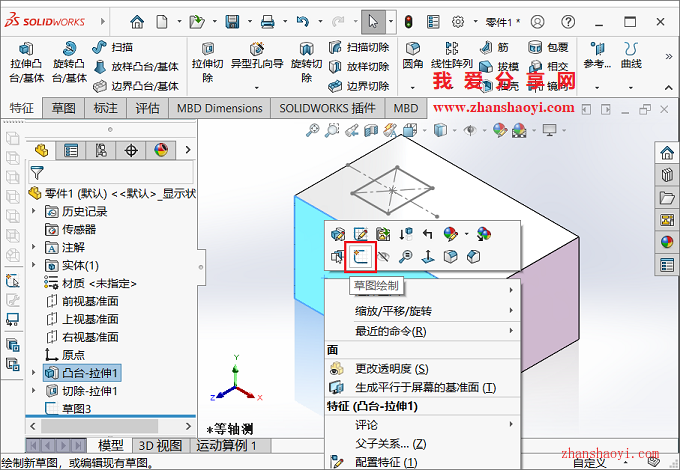Open the Appearances tab in right task pane
Image resolution: width=680 pixels, height=470 pixels.
click(667, 242)
